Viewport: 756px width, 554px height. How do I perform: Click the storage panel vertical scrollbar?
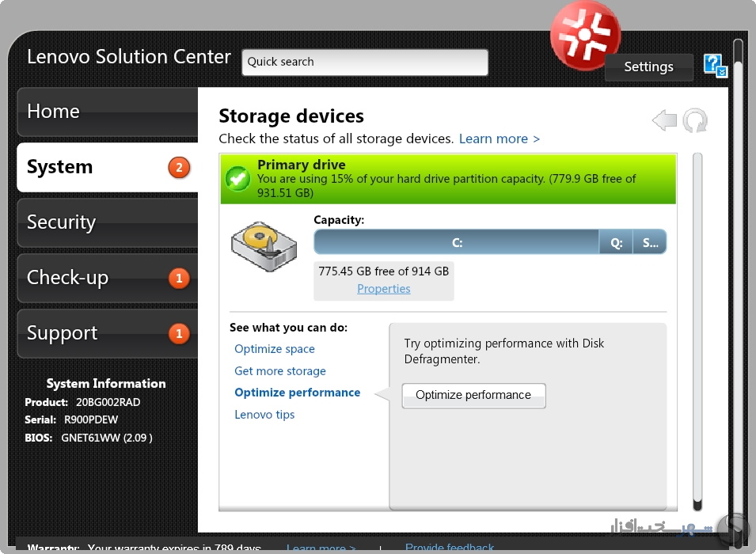697,332
